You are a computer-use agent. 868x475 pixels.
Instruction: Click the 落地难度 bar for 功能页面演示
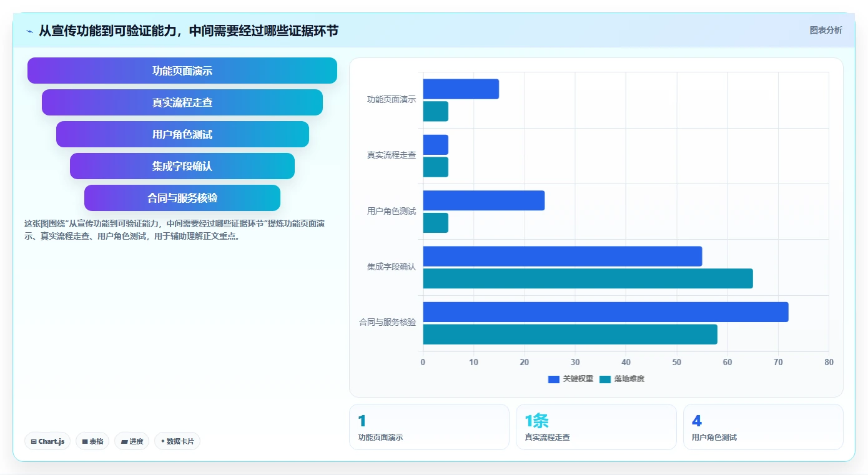coord(435,111)
